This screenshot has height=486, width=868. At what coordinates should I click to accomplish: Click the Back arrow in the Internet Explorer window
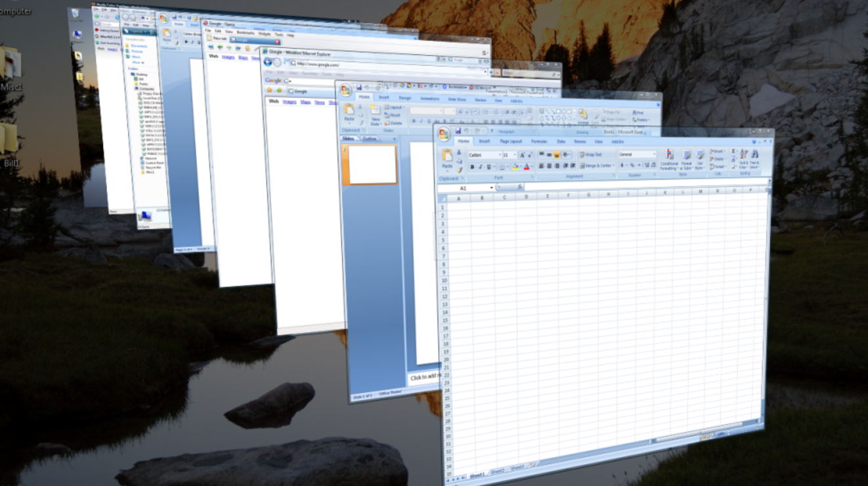pos(267,62)
